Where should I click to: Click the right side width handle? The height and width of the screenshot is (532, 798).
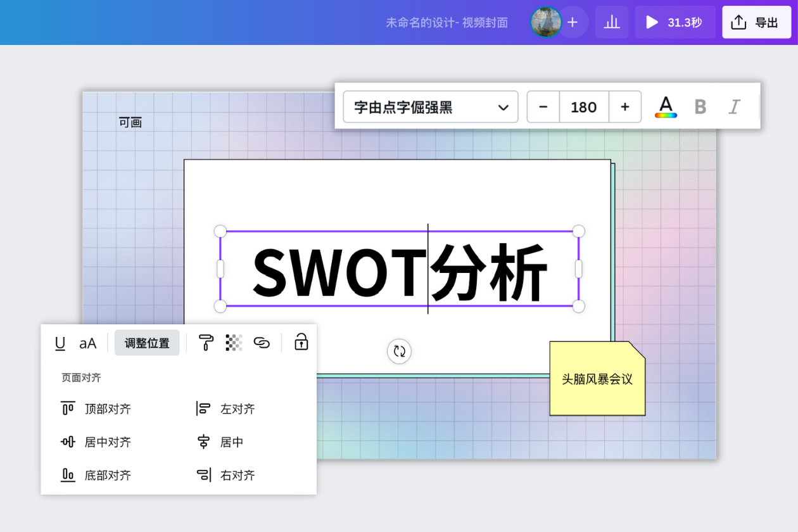[579, 269]
